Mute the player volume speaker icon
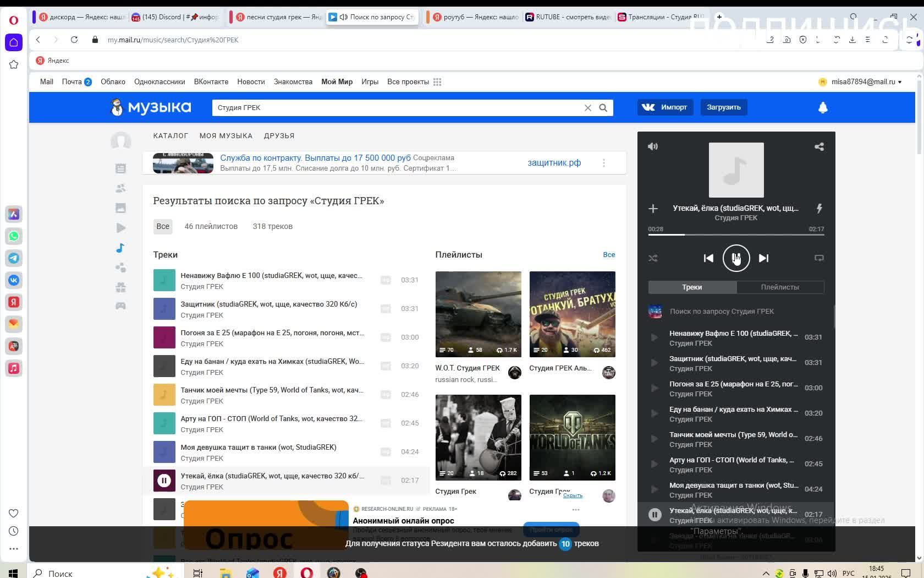The width and height of the screenshot is (924, 578). point(653,146)
